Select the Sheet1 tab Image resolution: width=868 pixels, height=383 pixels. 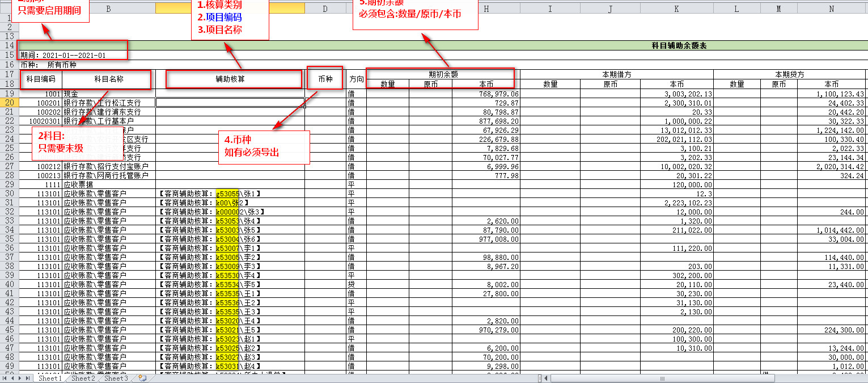pyautogui.click(x=50, y=378)
